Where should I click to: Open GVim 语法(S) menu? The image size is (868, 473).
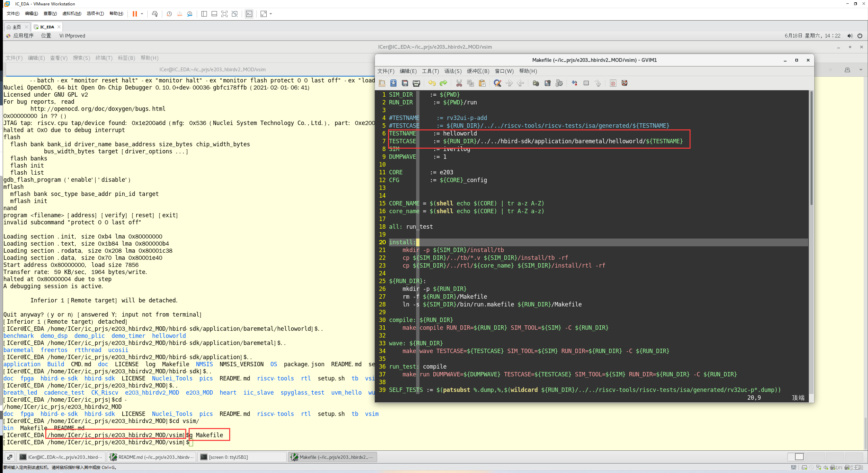point(453,71)
